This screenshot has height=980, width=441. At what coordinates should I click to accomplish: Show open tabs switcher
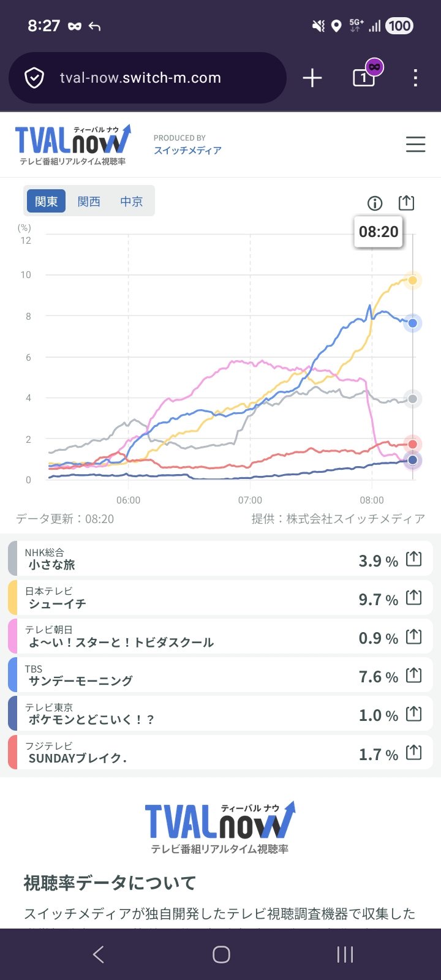[x=364, y=78]
